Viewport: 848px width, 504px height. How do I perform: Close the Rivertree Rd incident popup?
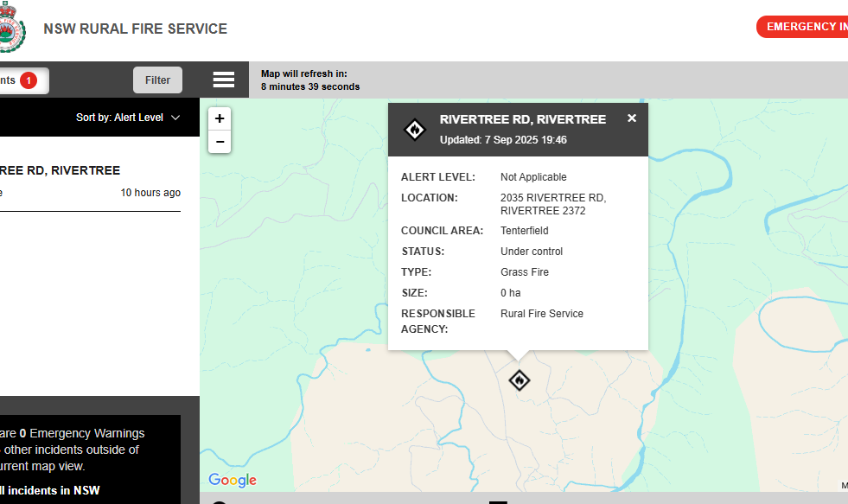coord(632,118)
